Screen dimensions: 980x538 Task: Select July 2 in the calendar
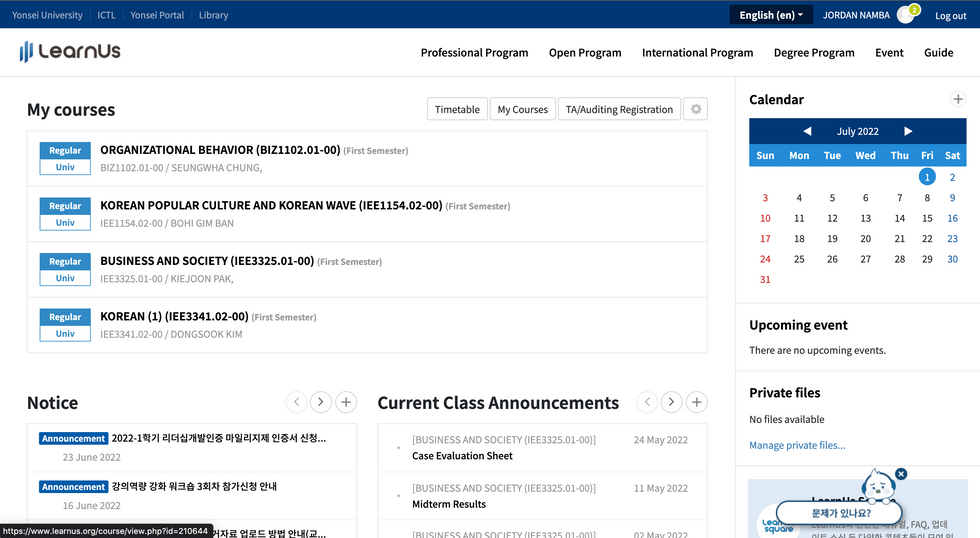(x=952, y=177)
